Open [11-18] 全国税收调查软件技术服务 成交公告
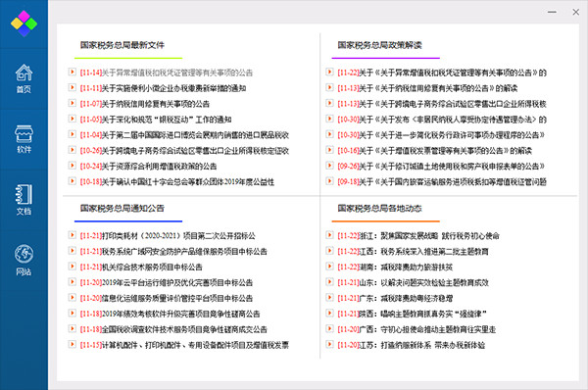This screenshot has width=588, height=390. click(x=173, y=329)
